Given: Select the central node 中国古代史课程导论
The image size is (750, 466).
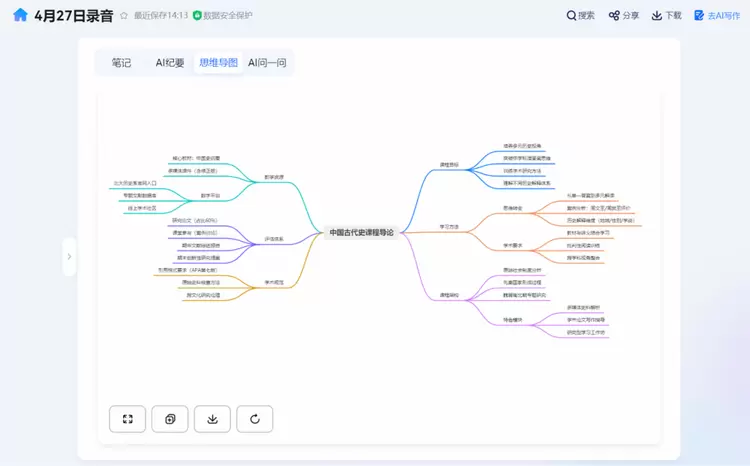Looking at the screenshot, I should [362, 232].
